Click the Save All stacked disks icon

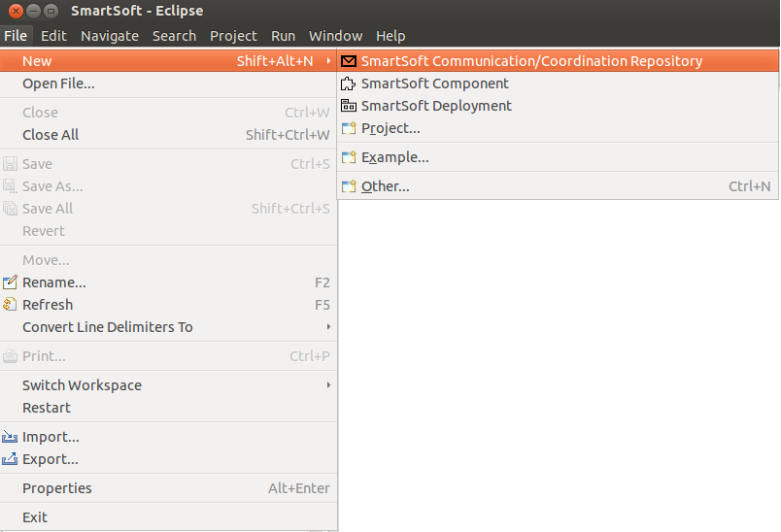(x=10, y=209)
